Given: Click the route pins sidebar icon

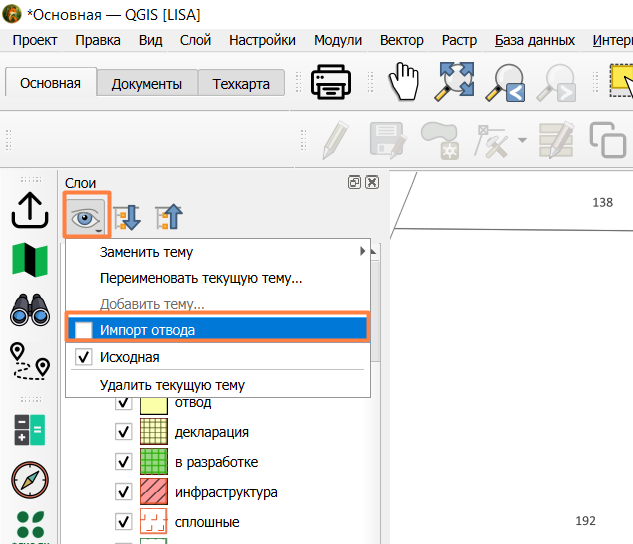Looking at the screenshot, I should pos(30,361).
